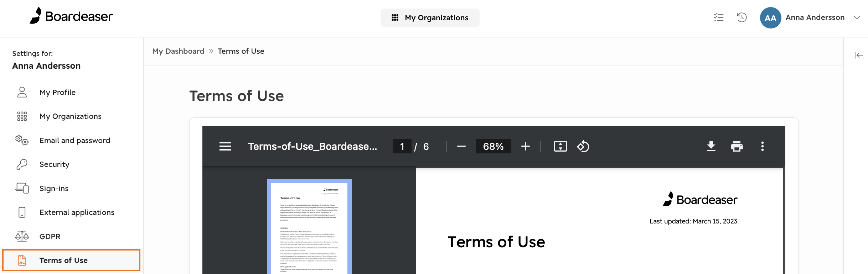Screen dimensions: 868x274
Task: Select the page 1 thumbnail
Action: click(309, 227)
